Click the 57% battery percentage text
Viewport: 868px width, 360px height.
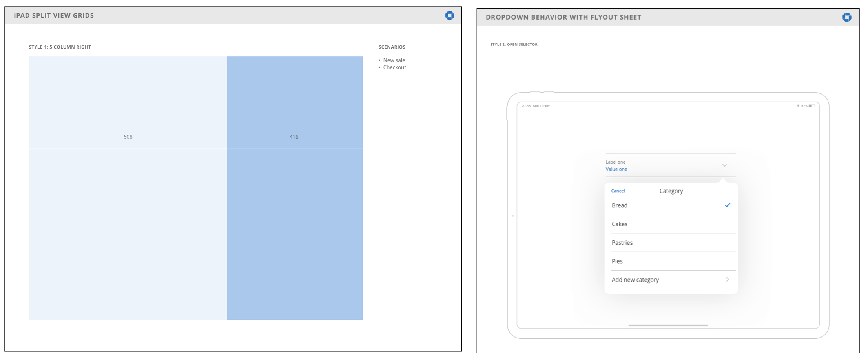click(804, 106)
